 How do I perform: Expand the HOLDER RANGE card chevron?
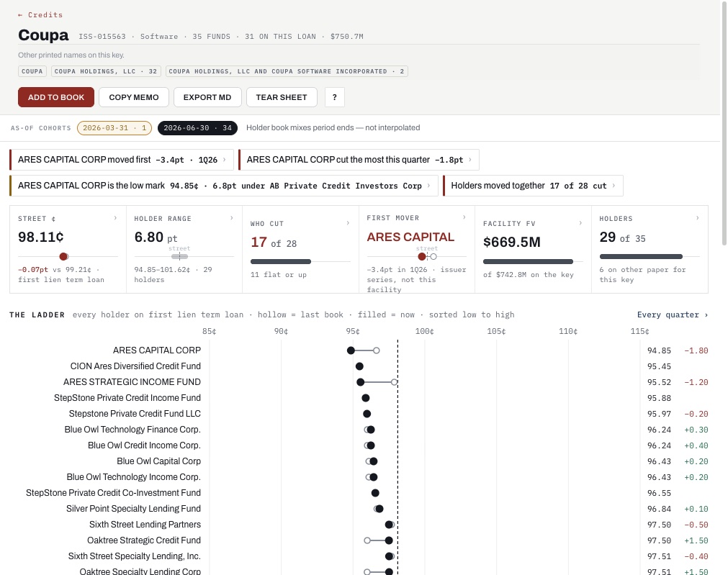click(231, 218)
